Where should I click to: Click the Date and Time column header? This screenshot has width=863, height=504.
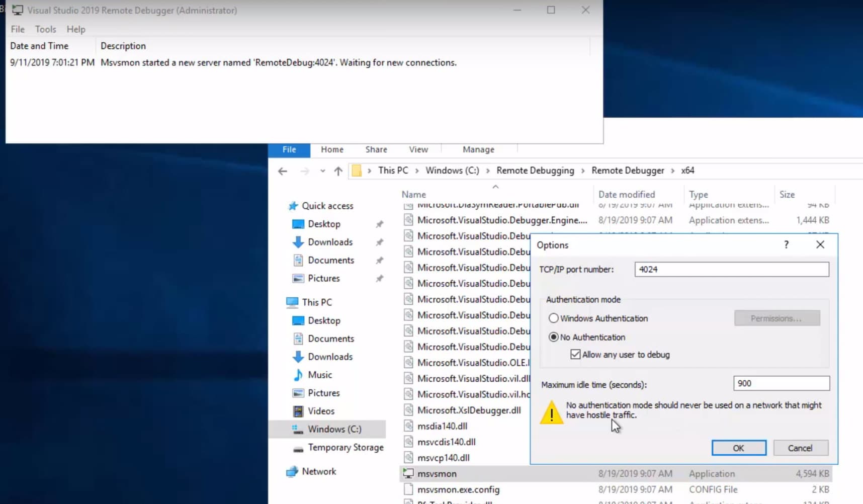coord(39,46)
